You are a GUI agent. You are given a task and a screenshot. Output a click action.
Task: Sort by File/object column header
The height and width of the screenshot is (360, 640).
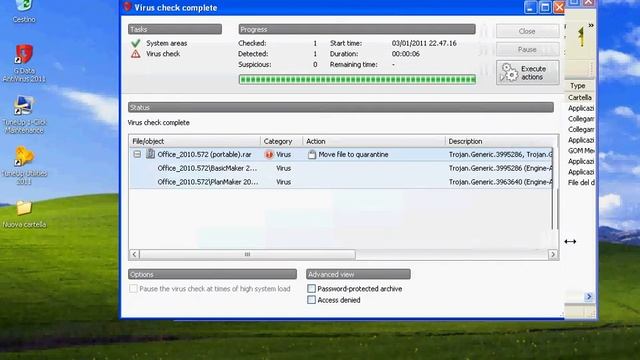(195, 141)
